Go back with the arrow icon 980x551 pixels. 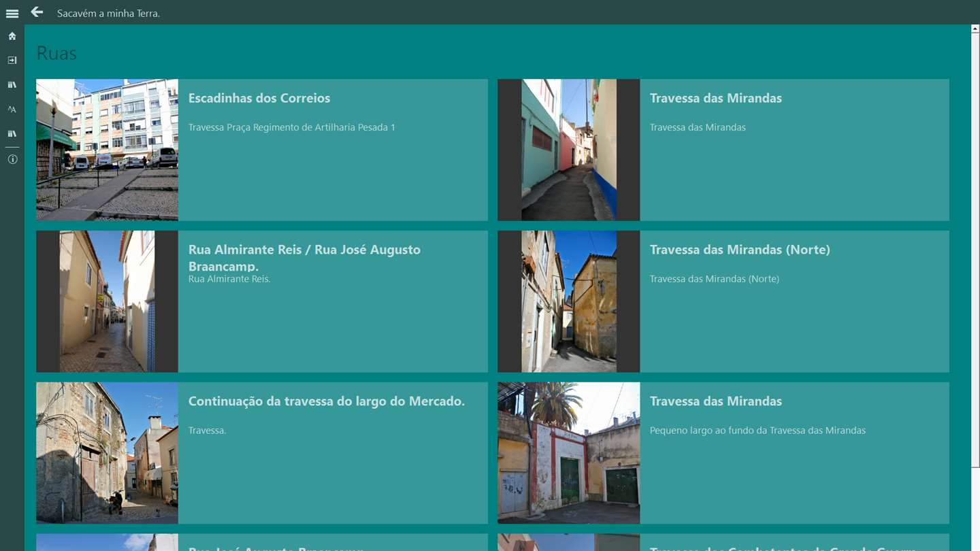tap(37, 12)
